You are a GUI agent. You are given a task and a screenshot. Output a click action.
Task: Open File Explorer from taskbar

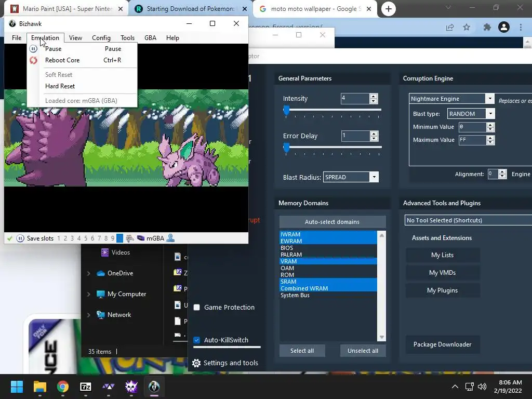click(x=39, y=387)
